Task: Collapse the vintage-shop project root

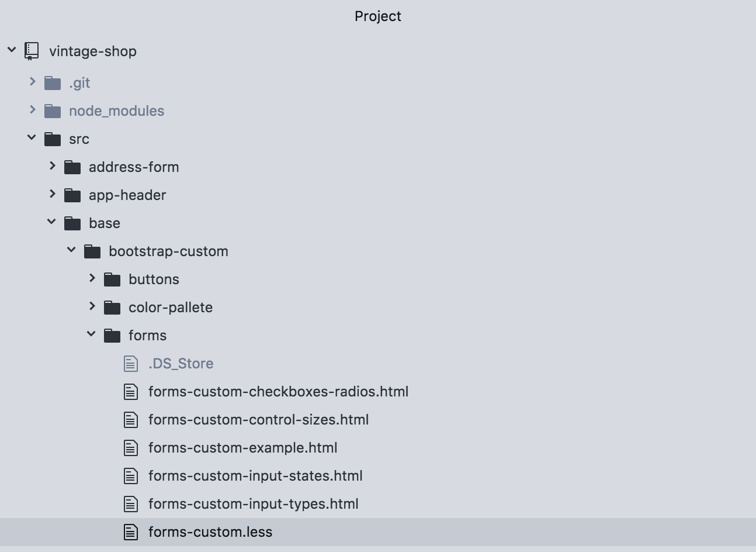Action: (12, 50)
